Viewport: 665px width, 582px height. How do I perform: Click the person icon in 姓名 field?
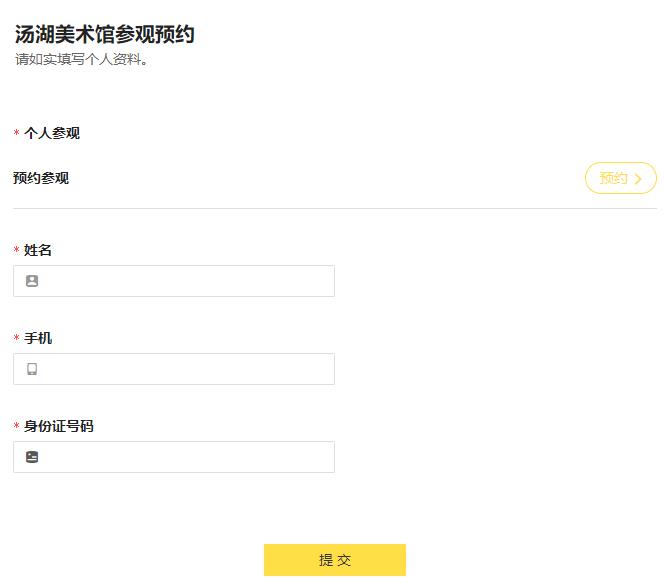click(32, 281)
